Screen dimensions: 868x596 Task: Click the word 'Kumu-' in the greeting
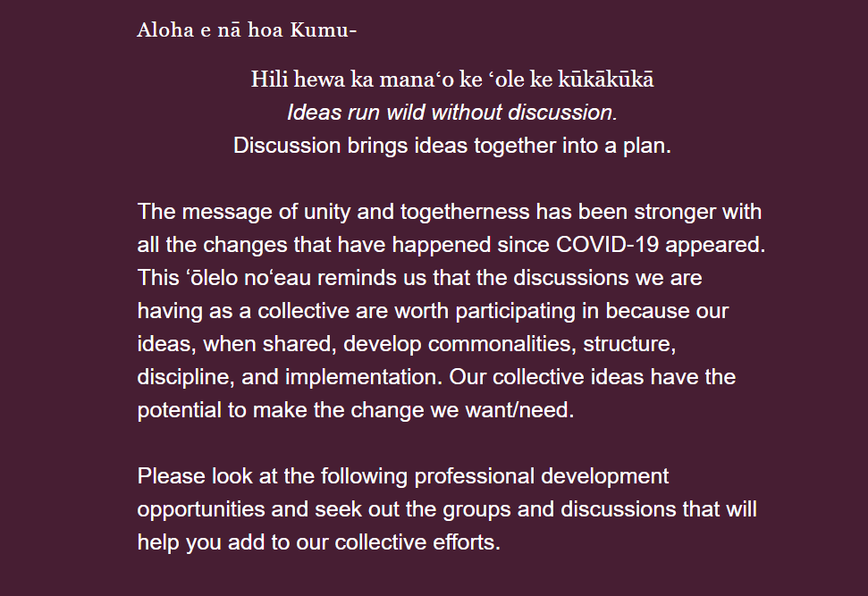tap(324, 29)
